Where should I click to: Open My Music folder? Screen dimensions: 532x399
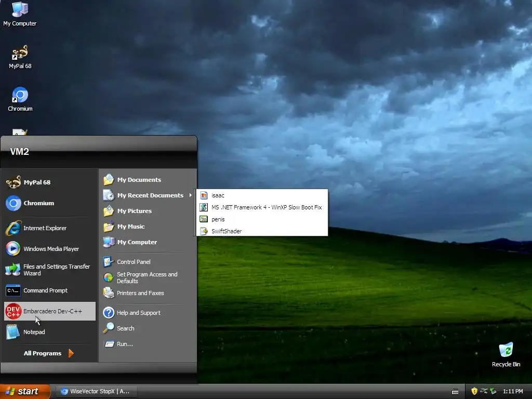pos(148,227)
